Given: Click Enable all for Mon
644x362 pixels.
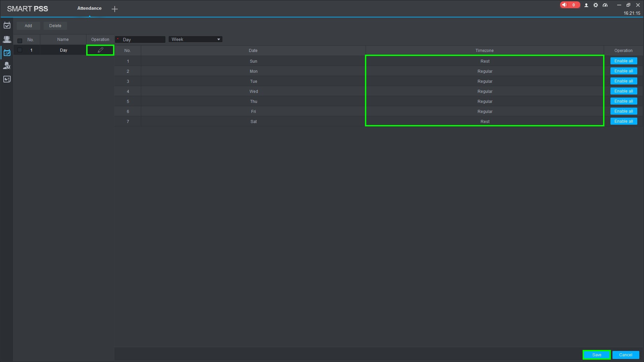Looking at the screenshot, I should (x=624, y=71).
